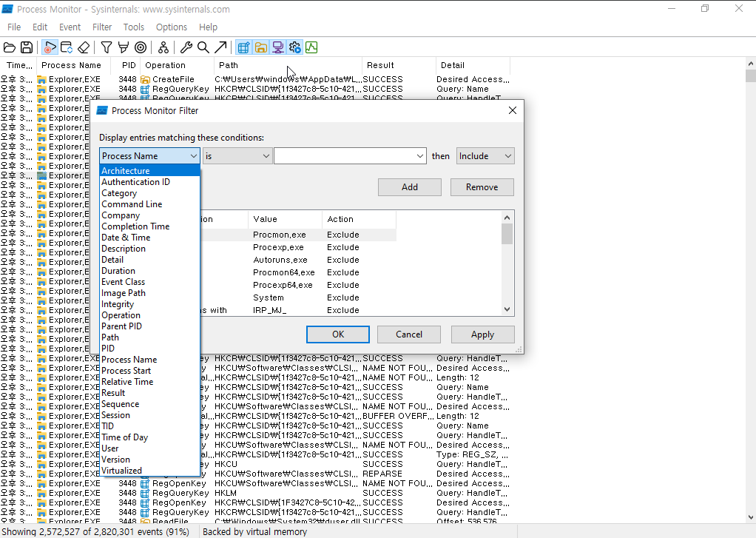The width and height of the screenshot is (756, 538).
Task: Click the Detail column header in event list
Action: (x=473, y=65)
